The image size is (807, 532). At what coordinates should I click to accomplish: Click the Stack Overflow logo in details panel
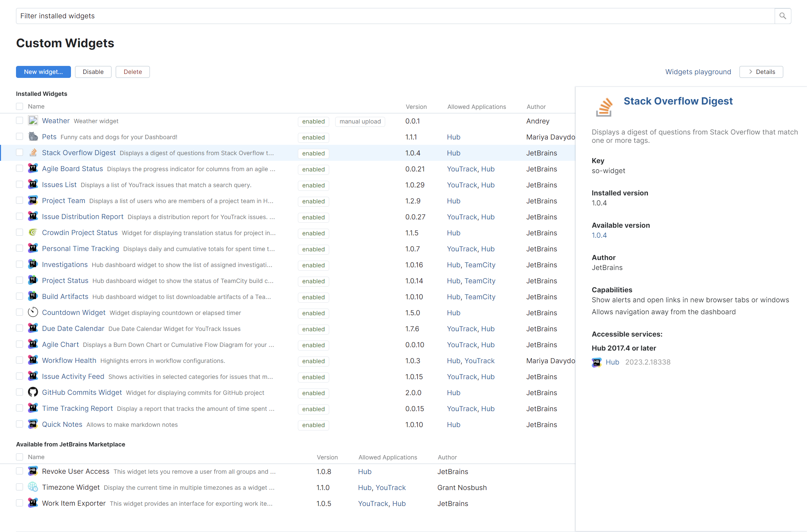[604, 107]
